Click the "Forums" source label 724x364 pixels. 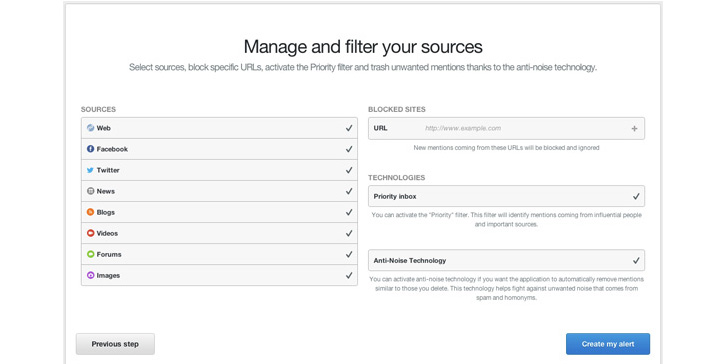(x=109, y=255)
